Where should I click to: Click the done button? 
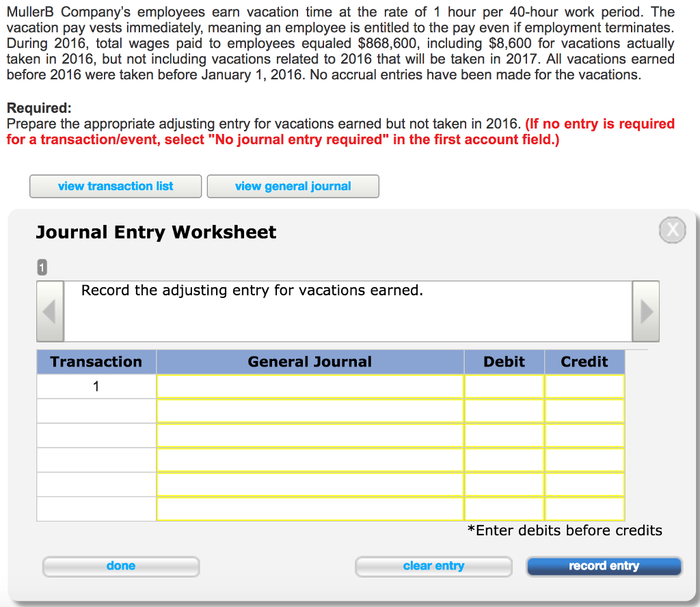121,567
